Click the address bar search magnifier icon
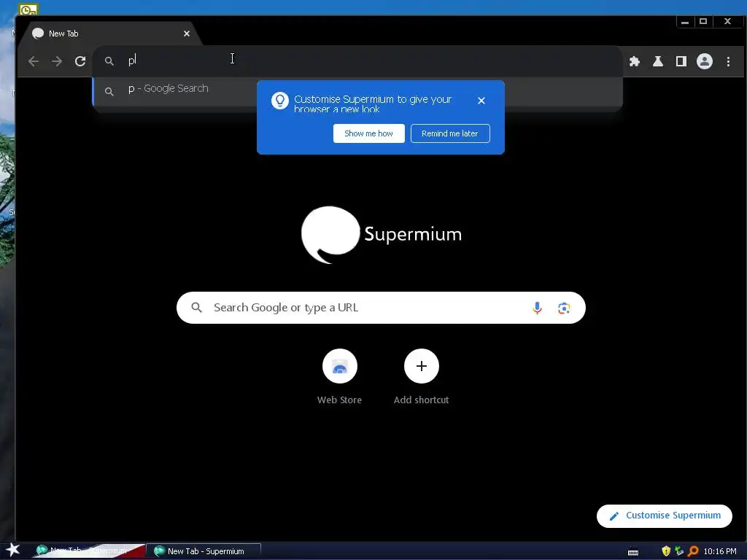Image resolution: width=747 pixels, height=560 pixels. (109, 61)
